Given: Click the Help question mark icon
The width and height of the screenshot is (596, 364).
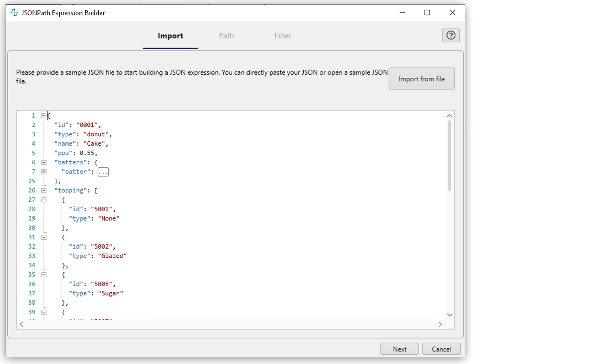Looking at the screenshot, I should (451, 35).
